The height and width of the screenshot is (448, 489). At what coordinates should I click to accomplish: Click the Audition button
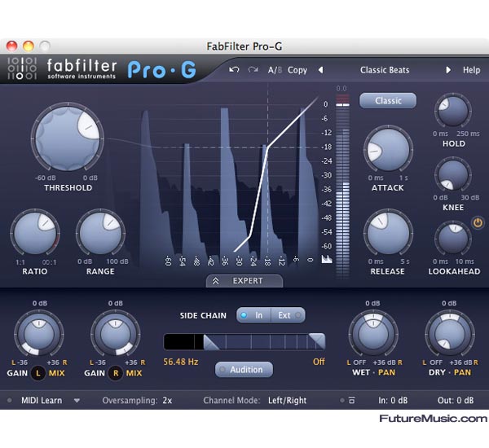(244, 370)
